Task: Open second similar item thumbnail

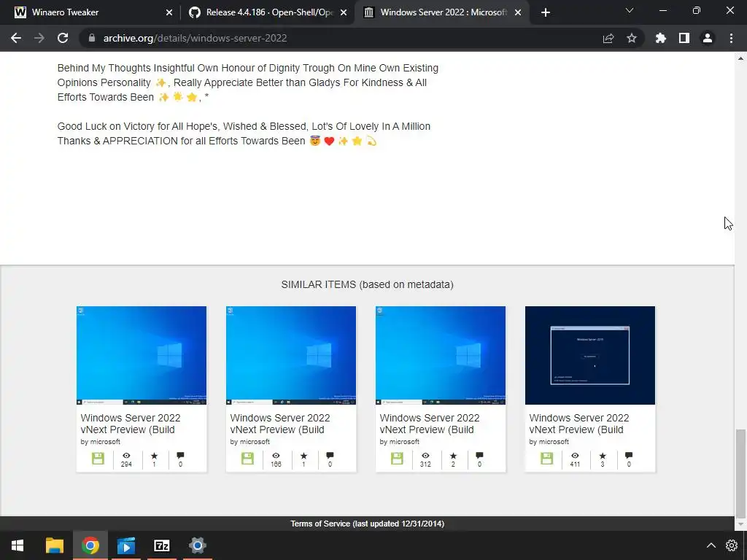Action: coord(291,355)
